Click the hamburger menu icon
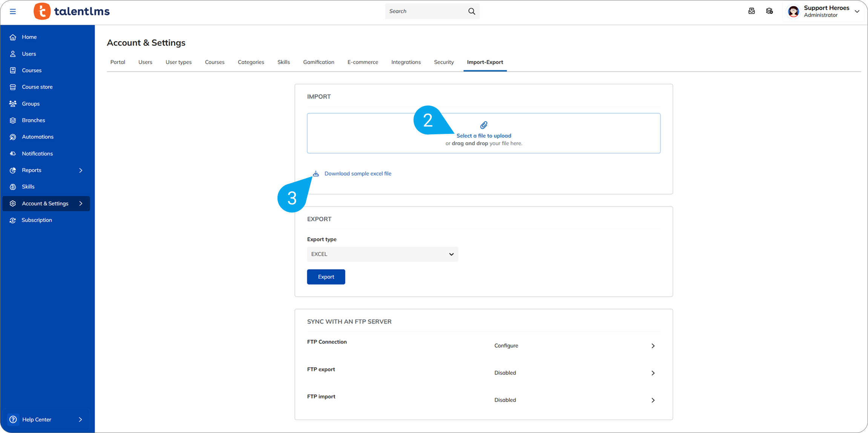868x433 pixels. pos(13,11)
